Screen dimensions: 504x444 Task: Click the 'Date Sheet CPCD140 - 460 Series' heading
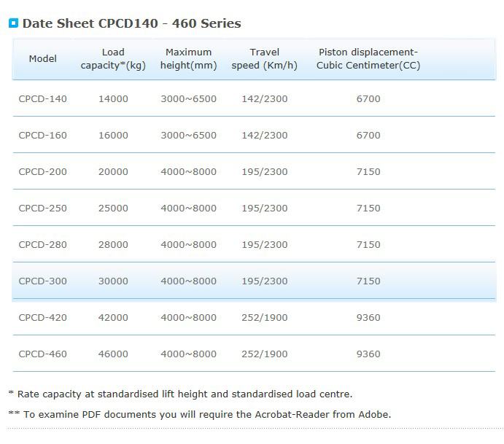click(131, 23)
